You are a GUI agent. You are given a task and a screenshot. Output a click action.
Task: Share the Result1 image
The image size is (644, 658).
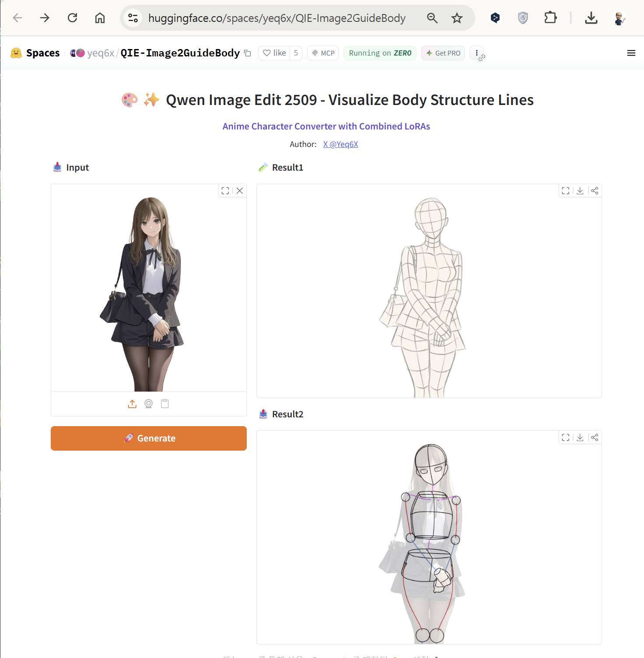coord(595,191)
